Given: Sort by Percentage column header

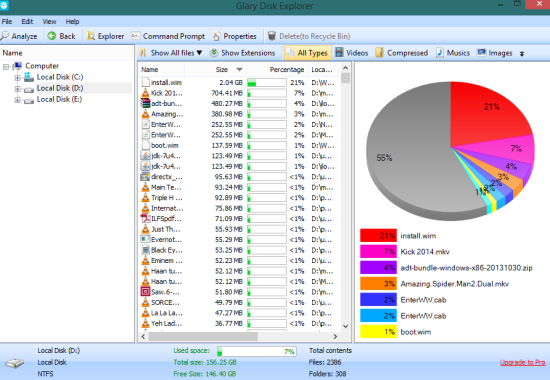Looking at the screenshot, I should (287, 69).
